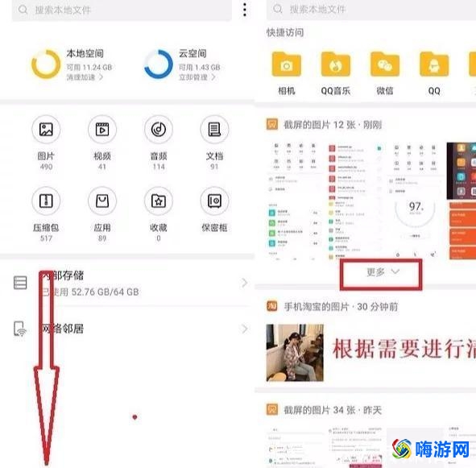Open the 压缩包 (Archives) category icon
This screenshot has height=468, width=476.
pos(46,201)
